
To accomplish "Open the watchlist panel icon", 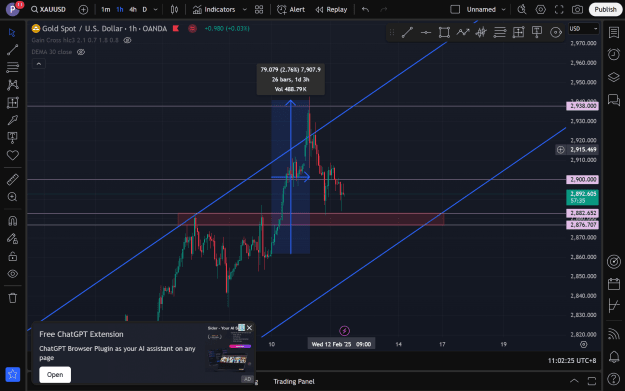I will point(614,32).
